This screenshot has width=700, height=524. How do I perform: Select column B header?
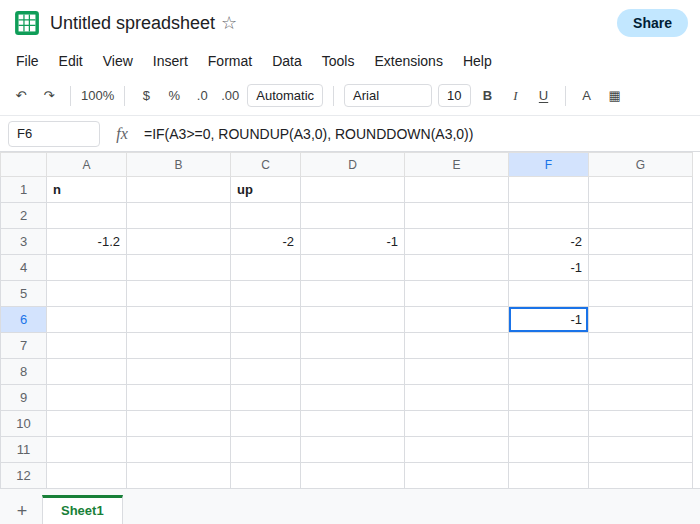tap(178, 165)
